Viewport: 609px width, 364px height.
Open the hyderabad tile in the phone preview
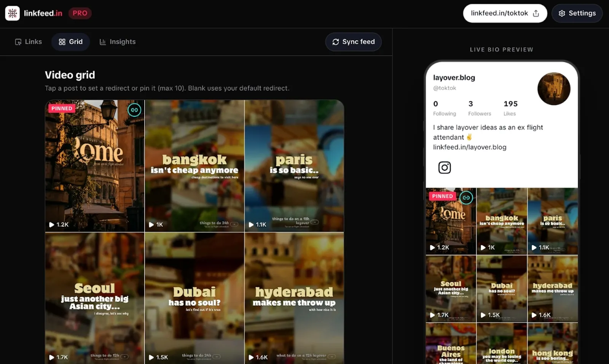point(553,289)
